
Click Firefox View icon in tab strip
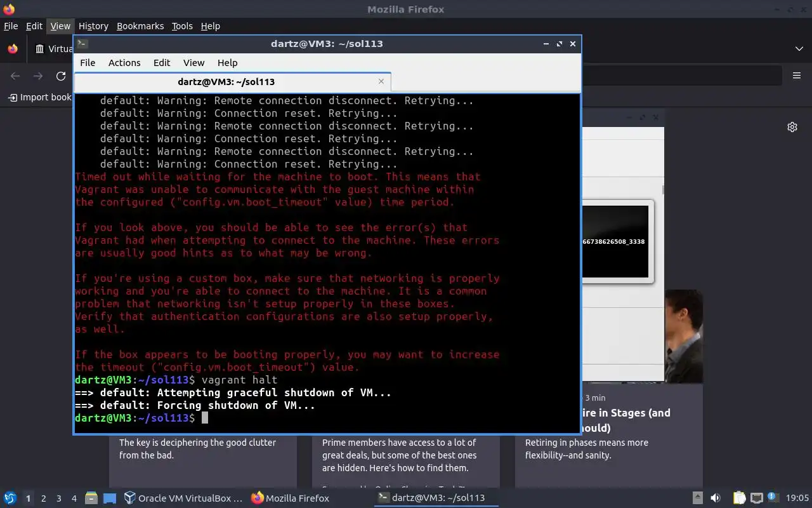(13, 49)
